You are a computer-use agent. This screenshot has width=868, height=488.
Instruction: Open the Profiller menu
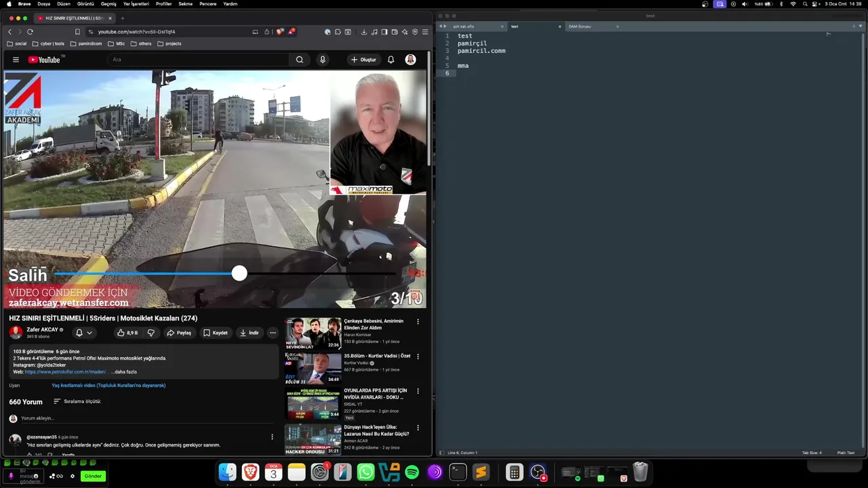pos(163,4)
